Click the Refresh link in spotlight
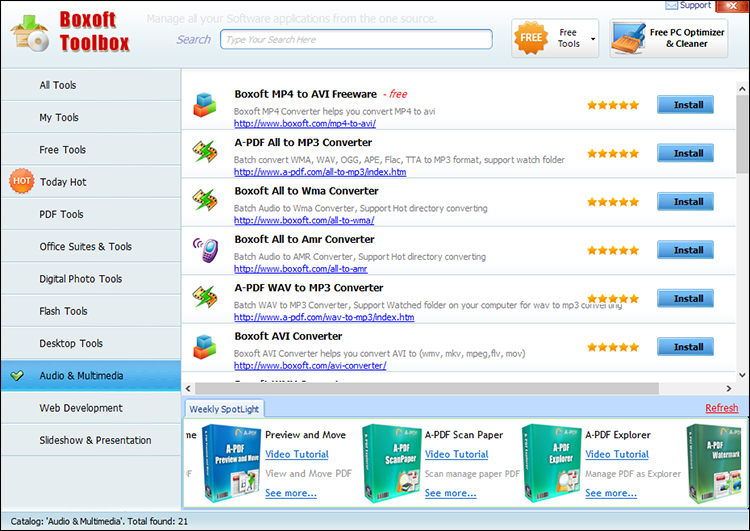Image resolution: width=750 pixels, height=531 pixels. click(x=722, y=408)
